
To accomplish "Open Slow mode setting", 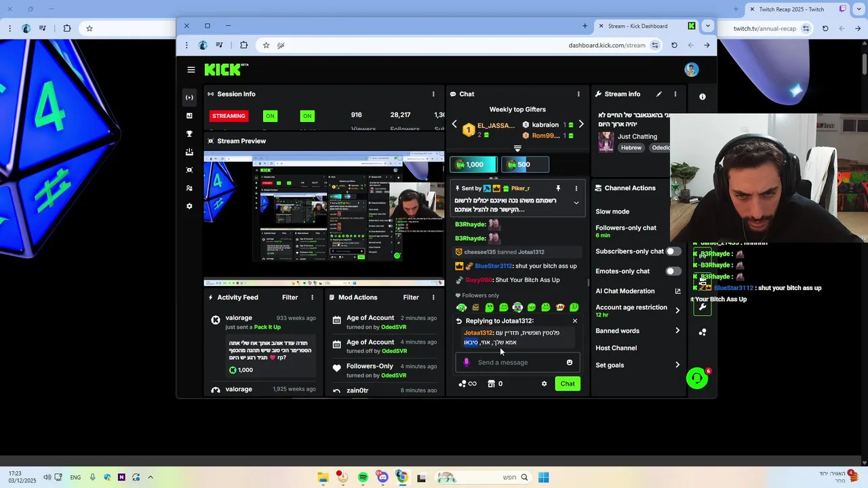I will (x=612, y=211).
